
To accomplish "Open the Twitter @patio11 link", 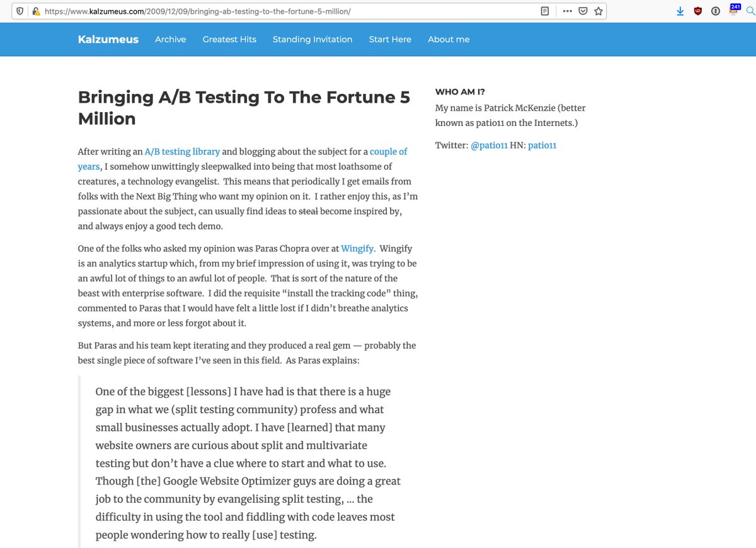I will click(489, 146).
